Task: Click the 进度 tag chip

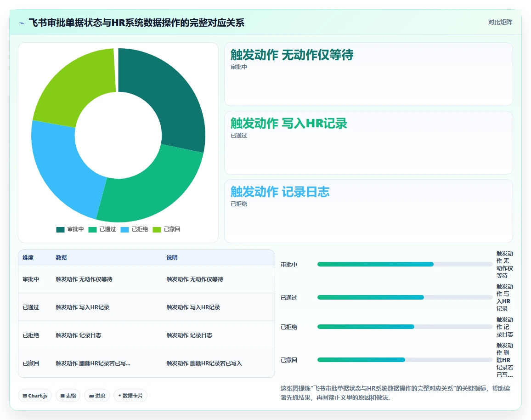Action: (97, 396)
